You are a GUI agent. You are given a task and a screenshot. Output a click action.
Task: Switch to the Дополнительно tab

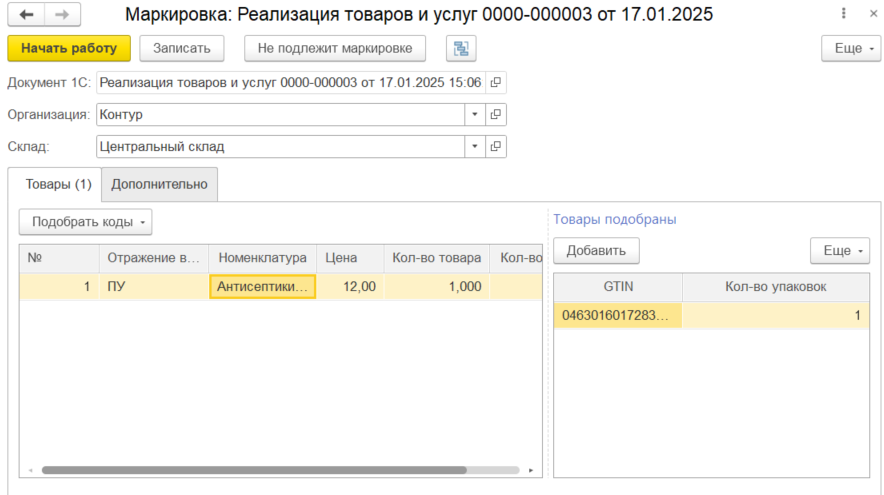click(159, 184)
